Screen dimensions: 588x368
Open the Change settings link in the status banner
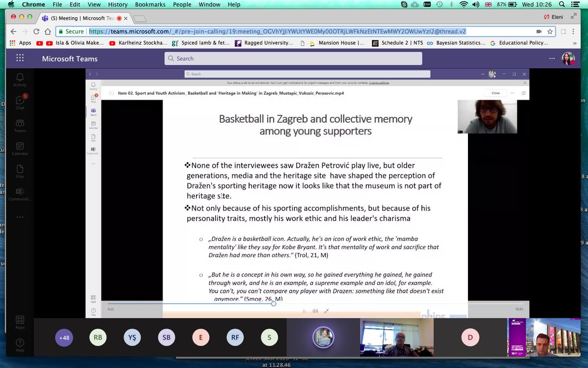(x=379, y=83)
